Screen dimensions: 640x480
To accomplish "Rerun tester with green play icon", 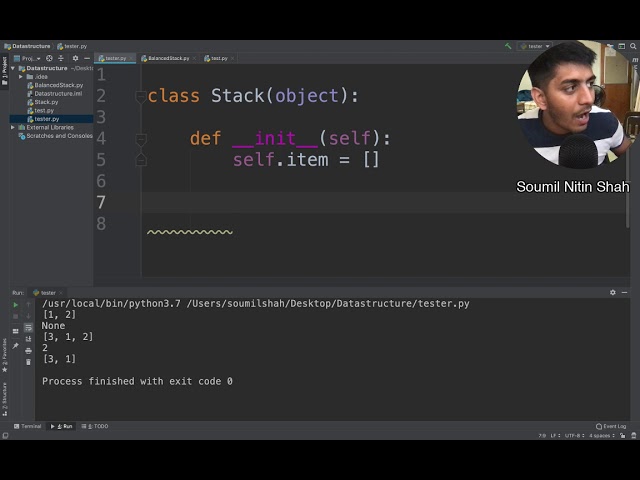I will (x=16, y=305).
